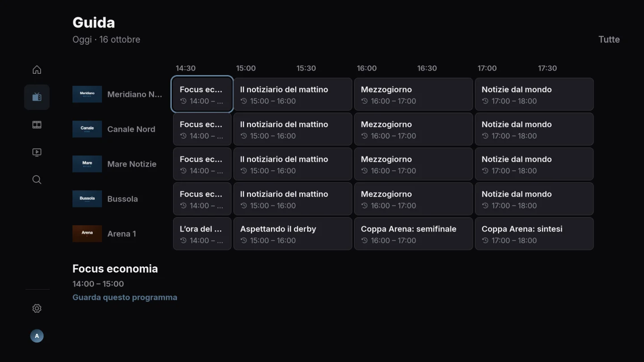Select Il notiziario del mattino on Mare Notizie
This screenshot has width=644, height=362.
pos(293,164)
